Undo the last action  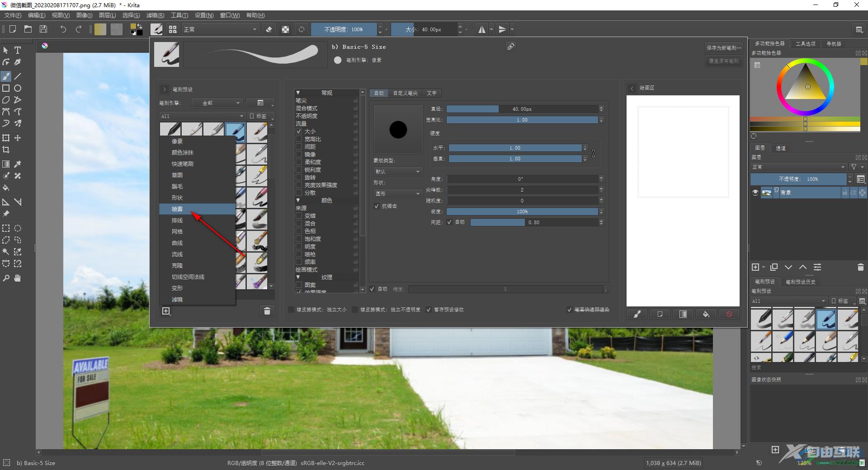pos(63,29)
